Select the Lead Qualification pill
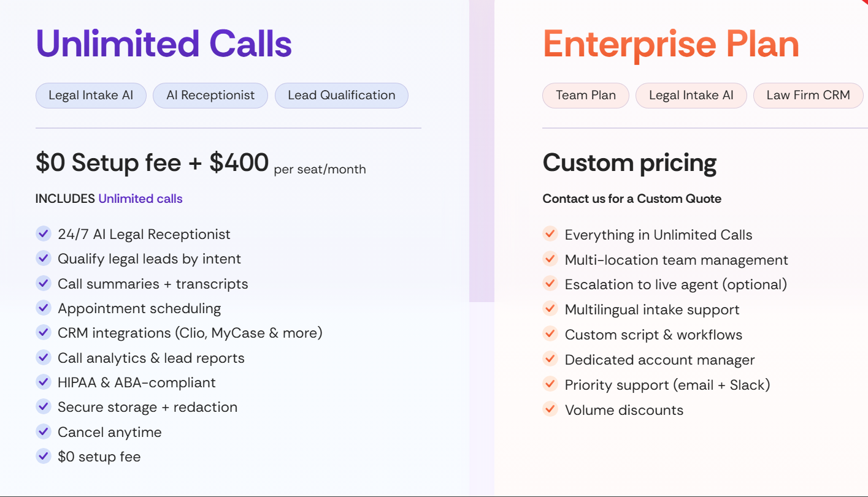The width and height of the screenshot is (868, 497). tap(341, 95)
